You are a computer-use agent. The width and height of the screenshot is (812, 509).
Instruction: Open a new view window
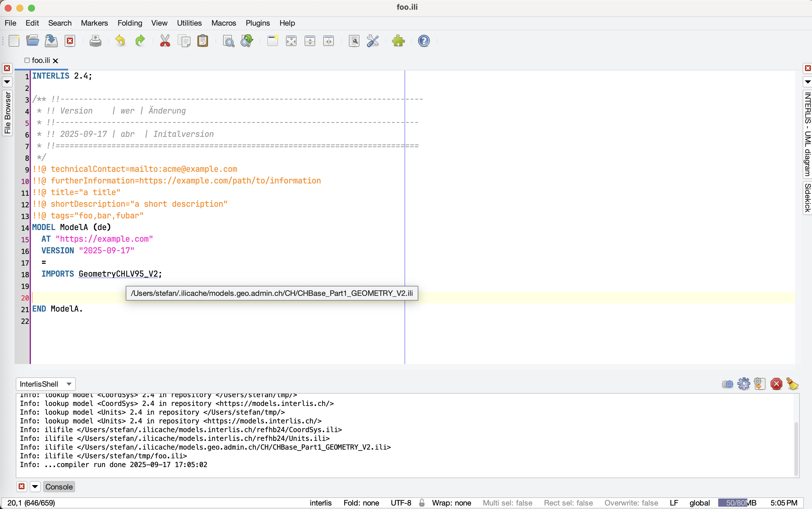(x=273, y=41)
